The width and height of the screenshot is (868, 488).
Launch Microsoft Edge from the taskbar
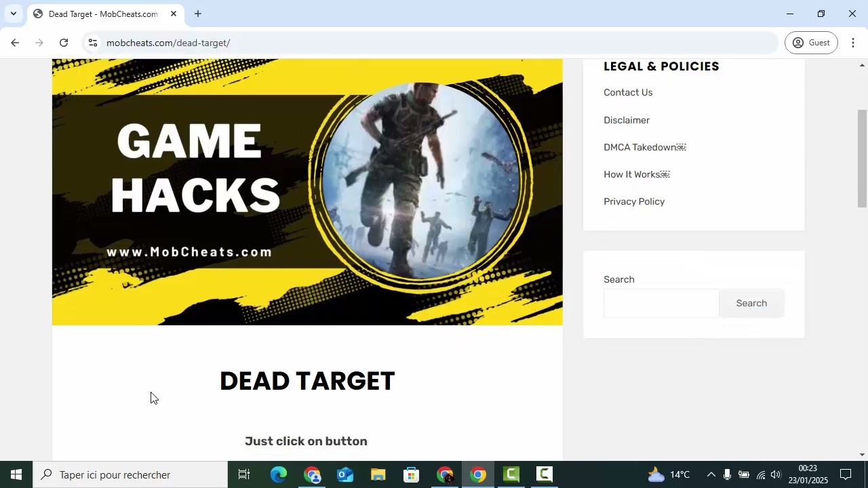point(279,474)
